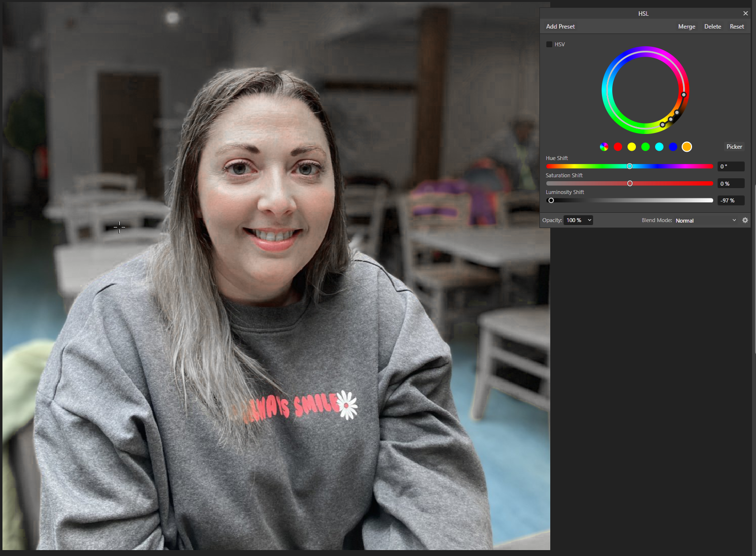Select the master all-colors channel swatch
The height and width of the screenshot is (556, 756).
[x=604, y=147]
